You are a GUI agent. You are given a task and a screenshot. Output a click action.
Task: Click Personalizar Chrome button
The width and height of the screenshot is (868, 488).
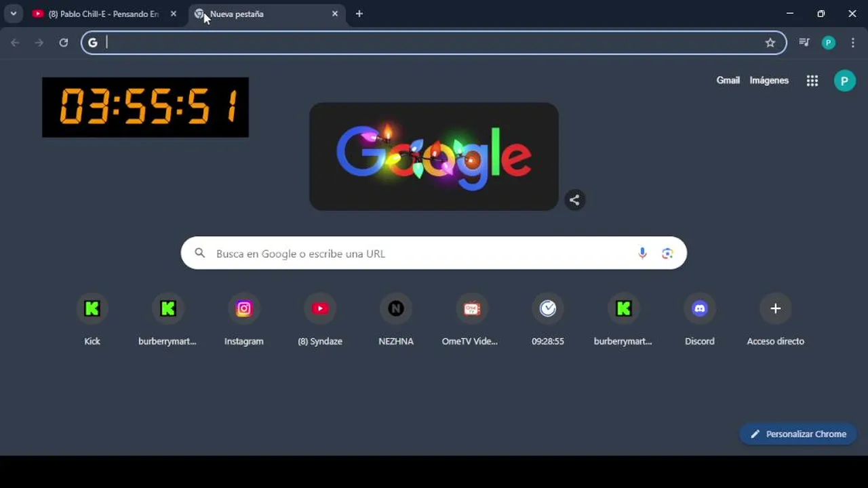pyautogui.click(x=798, y=434)
